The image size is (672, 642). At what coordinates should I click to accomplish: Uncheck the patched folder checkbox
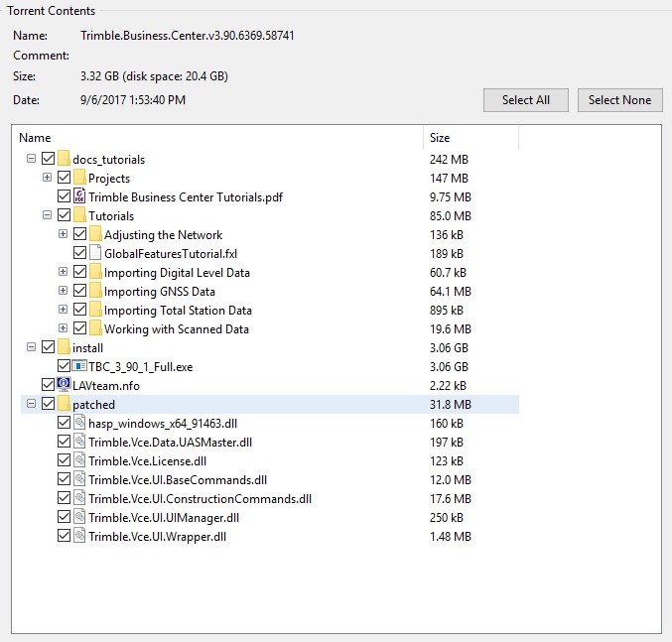(x=48, y=404)
